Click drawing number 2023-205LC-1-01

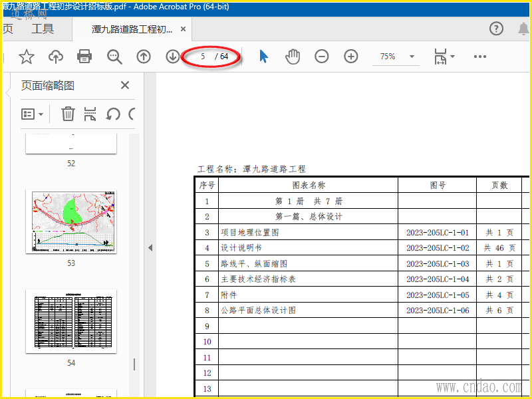(438, 233)
